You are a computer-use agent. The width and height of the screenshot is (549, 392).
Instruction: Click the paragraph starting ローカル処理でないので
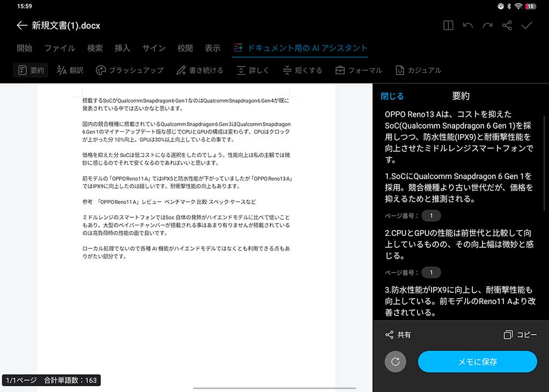coord(186,252)
